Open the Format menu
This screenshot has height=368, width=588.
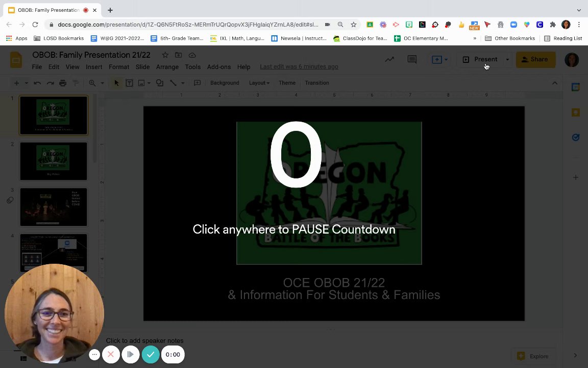119,67
